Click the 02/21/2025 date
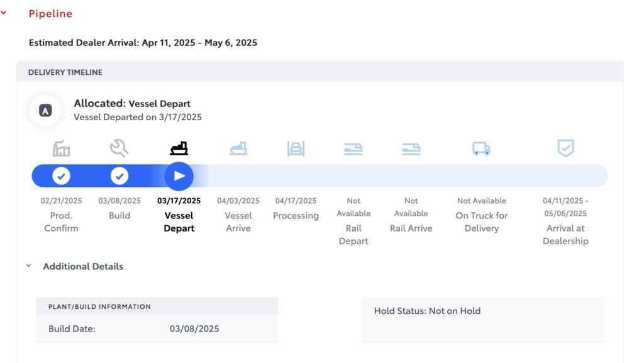The width and height of the screenshot is (644, 363). (61, 201)
